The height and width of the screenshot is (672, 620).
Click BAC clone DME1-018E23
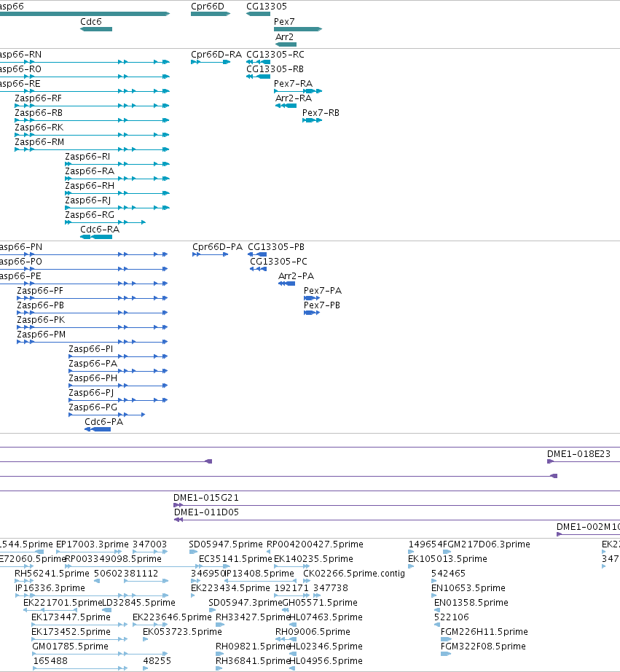[578, 454]
